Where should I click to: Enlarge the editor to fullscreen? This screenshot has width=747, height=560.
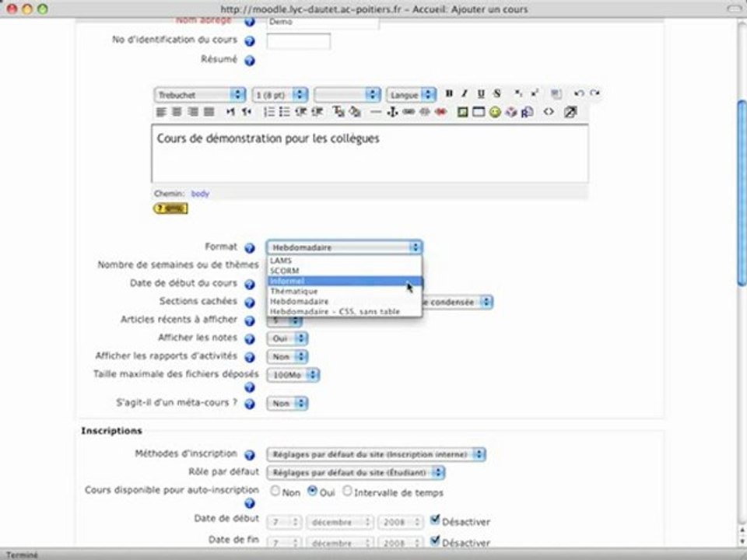click(570, 112)
